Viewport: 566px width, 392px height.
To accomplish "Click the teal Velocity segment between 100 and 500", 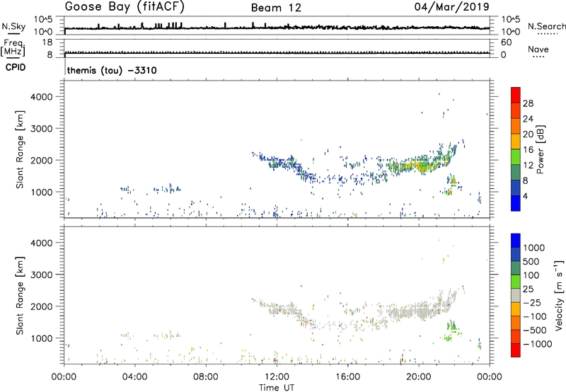I will 516,268.
